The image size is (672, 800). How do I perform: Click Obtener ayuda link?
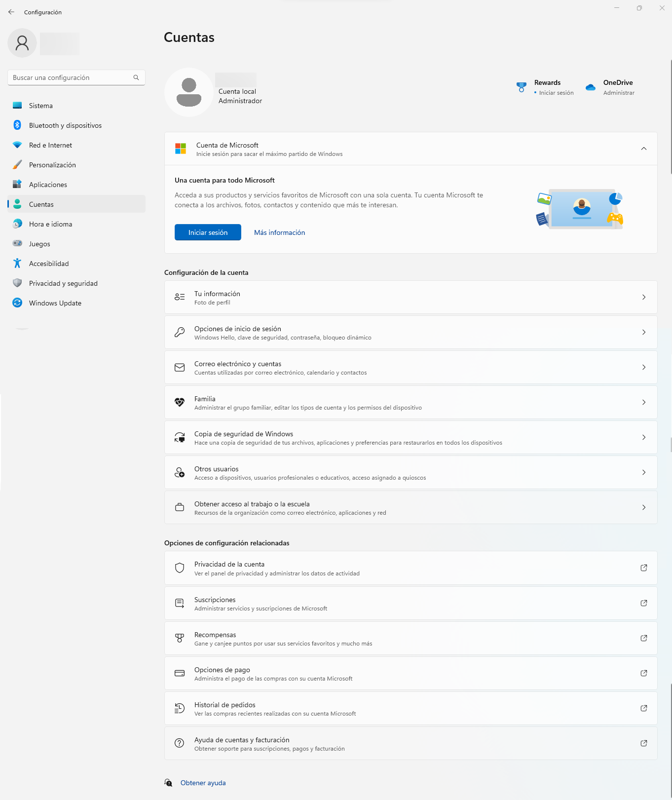203,783
